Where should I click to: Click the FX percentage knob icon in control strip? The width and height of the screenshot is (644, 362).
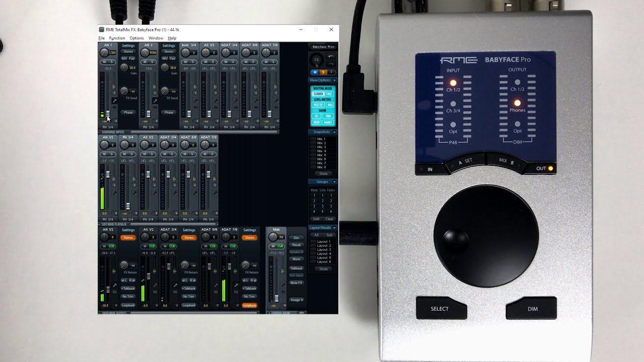coord(316,60)
